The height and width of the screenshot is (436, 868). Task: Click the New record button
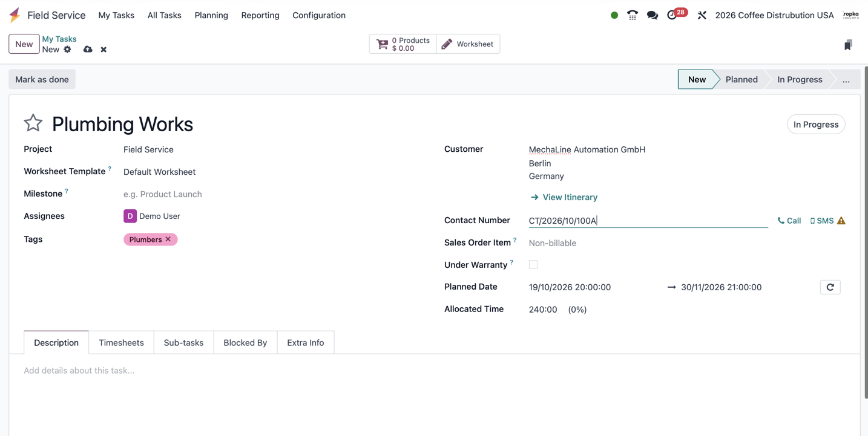tap(24, 44)
